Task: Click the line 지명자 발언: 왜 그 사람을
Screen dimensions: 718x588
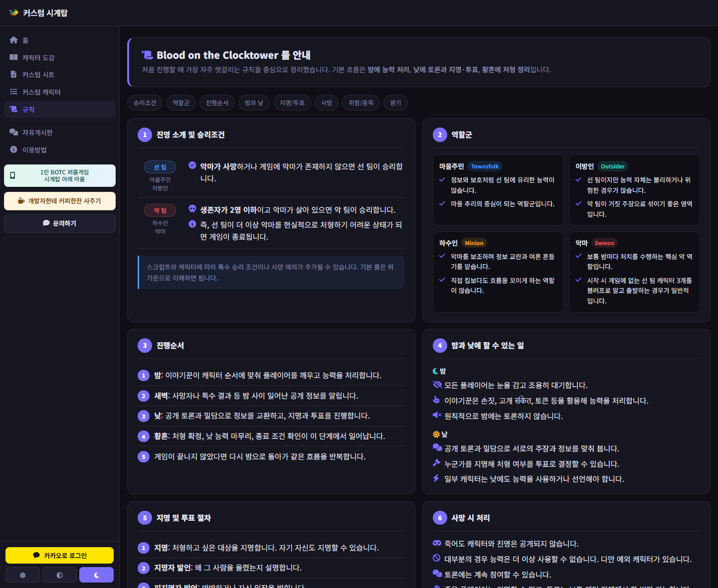Action: (x=271, y=568)
